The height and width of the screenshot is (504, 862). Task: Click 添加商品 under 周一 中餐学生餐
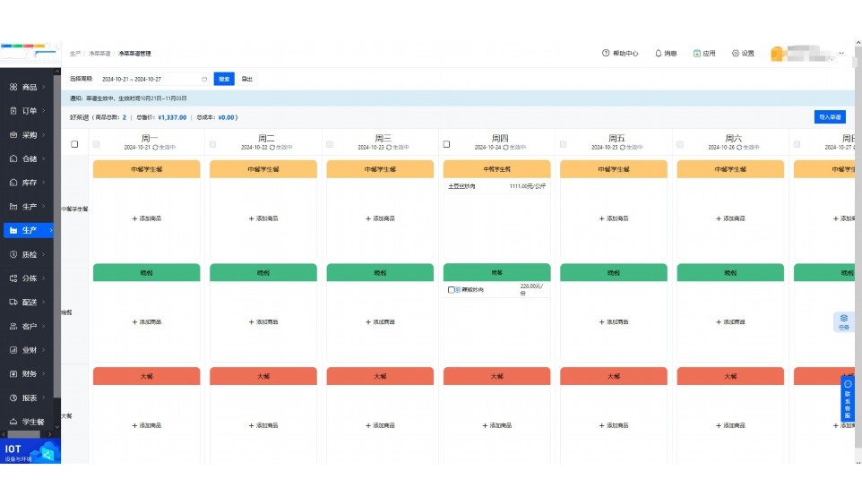(146, 218)
